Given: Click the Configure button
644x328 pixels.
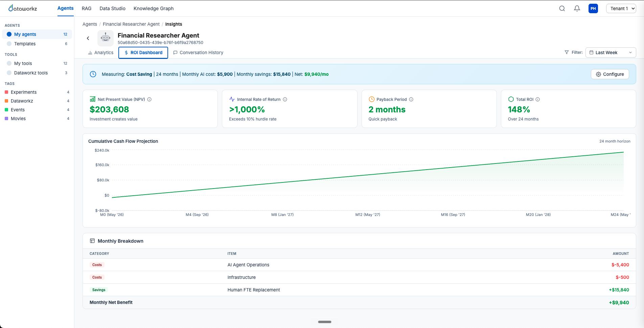Looking at the screenshot, I should tap(610, 74).
